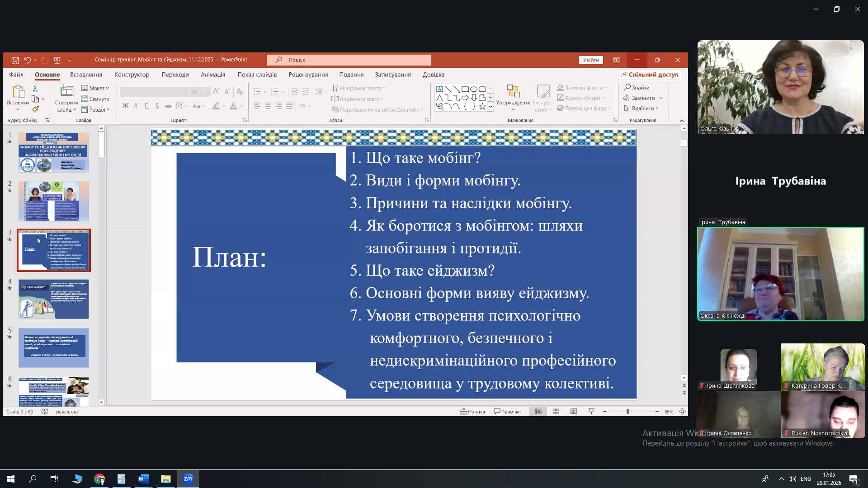The height and width of the screenshot is (488, 868).
Task: Fit slide to current window
Action: [x=682, y=412]
